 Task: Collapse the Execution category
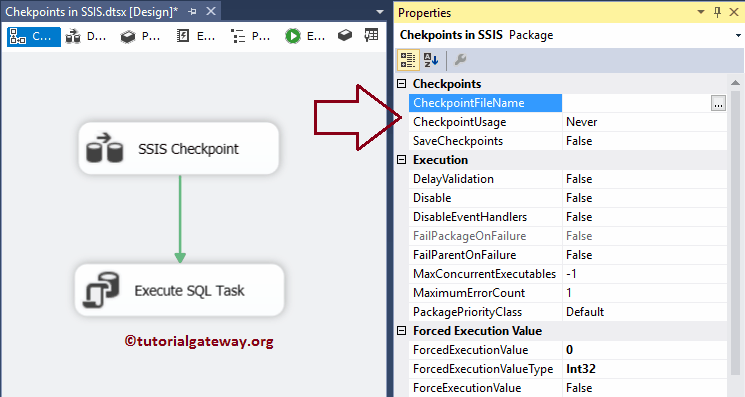(401, 160)
